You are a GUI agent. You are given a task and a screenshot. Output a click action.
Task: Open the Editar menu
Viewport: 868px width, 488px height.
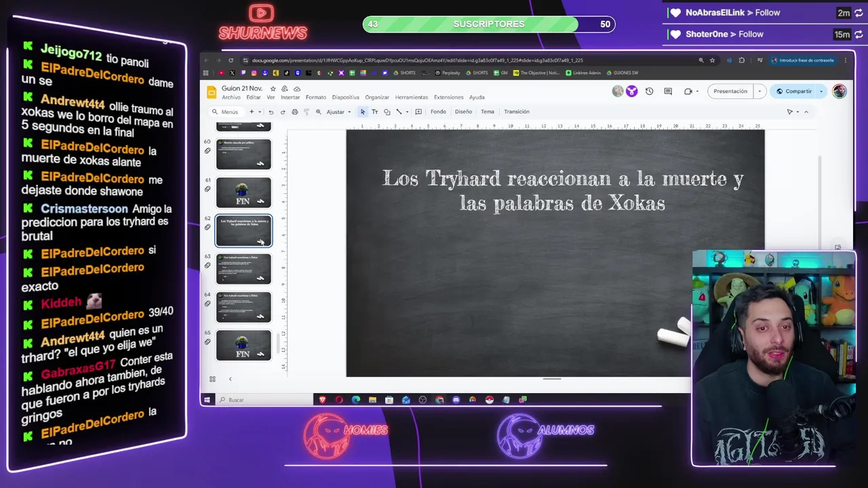[x=254, y=98]
